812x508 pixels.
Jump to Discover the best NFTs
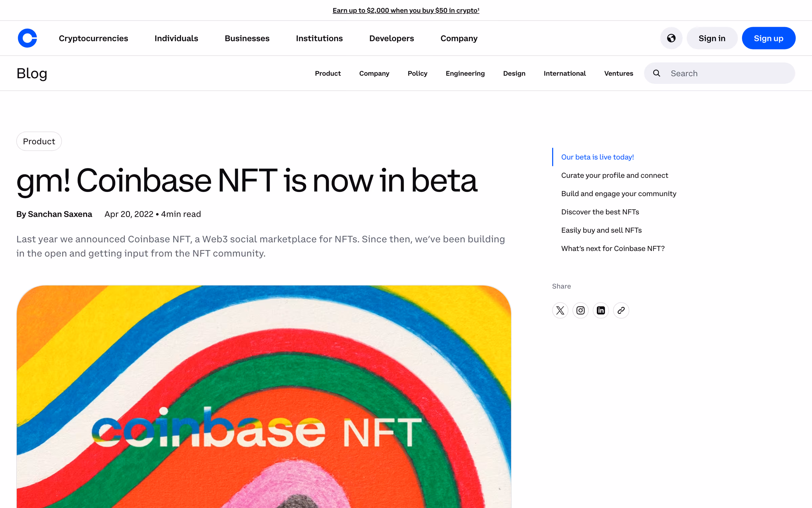pyautogui.click(x=600, y=212)
